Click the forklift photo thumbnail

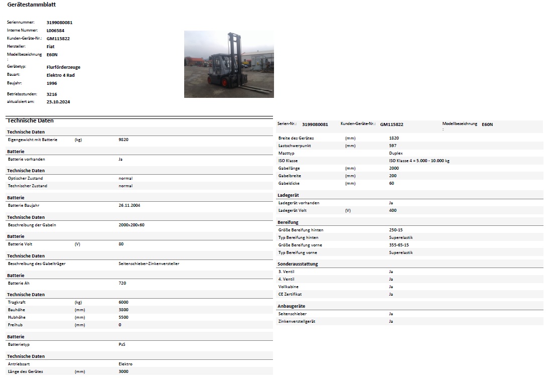point(229,64)
